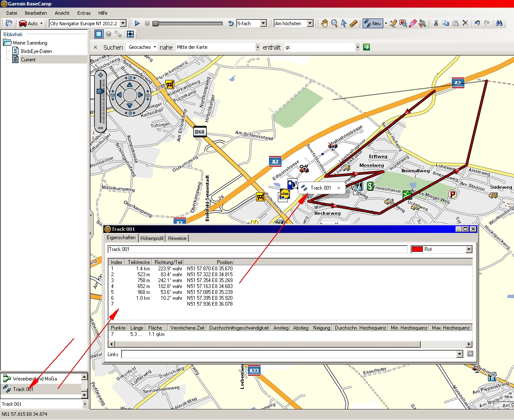
Task: Select the pencil Insert point tool
Action: point(393,24)
